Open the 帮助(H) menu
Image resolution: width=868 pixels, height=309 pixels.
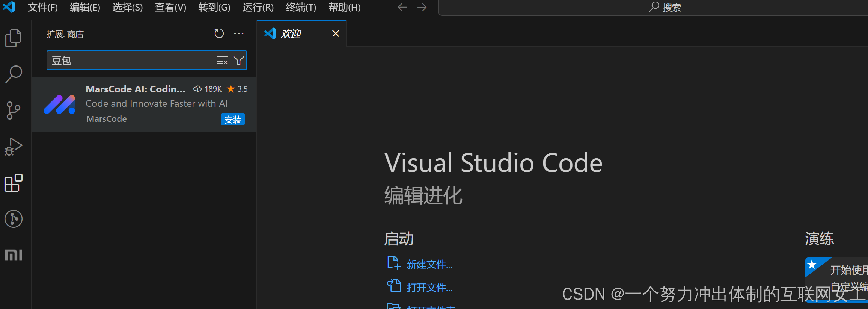click(344, 7)
